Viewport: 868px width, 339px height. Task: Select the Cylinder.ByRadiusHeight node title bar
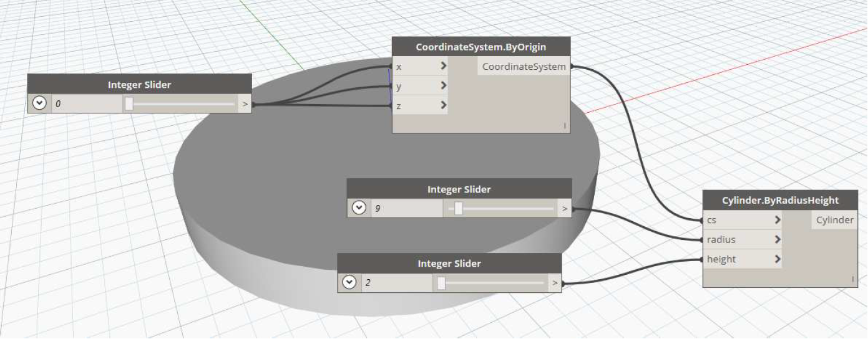pos(780,201)
